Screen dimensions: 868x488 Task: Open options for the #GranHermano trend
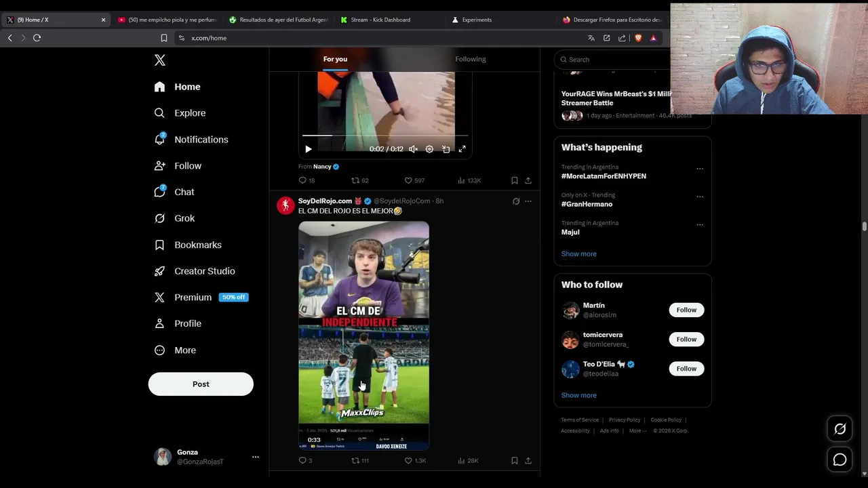pos(700,197)
